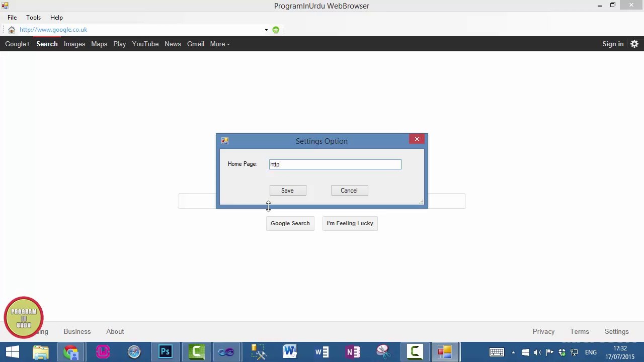Click the I'm Feeling Lucky button
This screenshot has height=362, width=644.
tap(350, 223)
